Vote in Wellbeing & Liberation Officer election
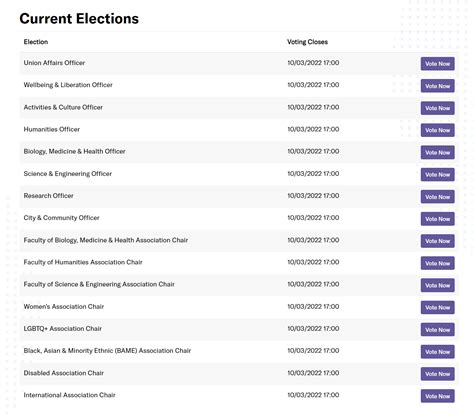The image size is (474, 420). (437, 86)
